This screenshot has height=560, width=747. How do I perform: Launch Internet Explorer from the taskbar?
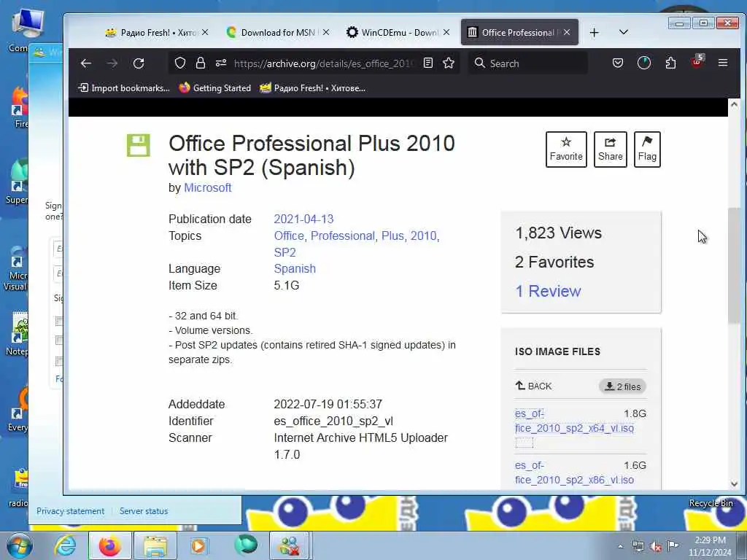pyautogui.click(x=65, y=545)
